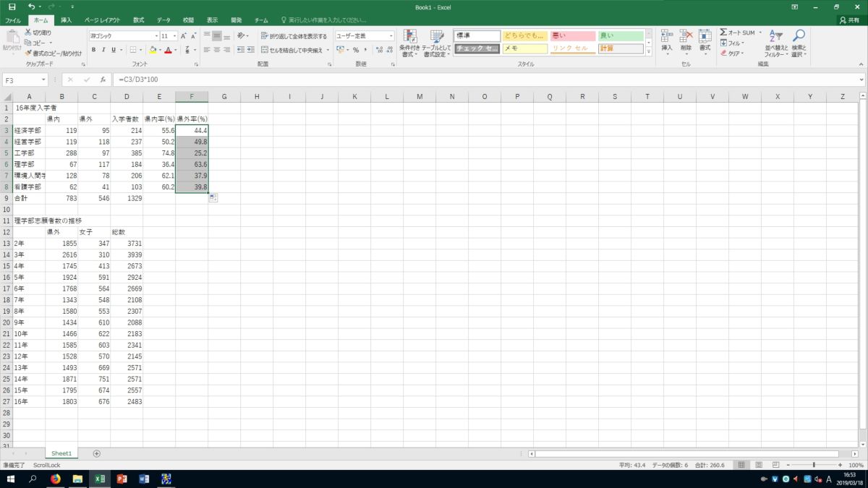Toggle Bold formatting
This screenshot has height=488, width=868.
[94, 50]
